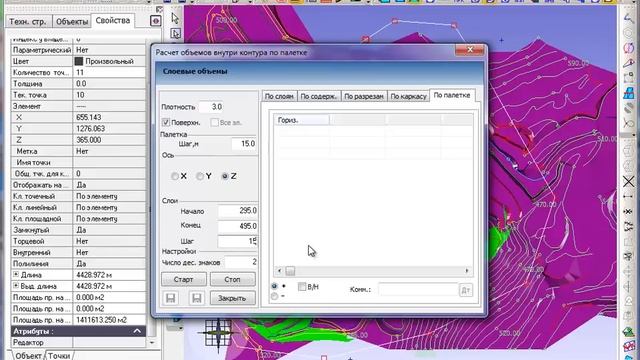
Task: Expand the Длина property row
Action: pyautogui.click(x=16, y=274)
